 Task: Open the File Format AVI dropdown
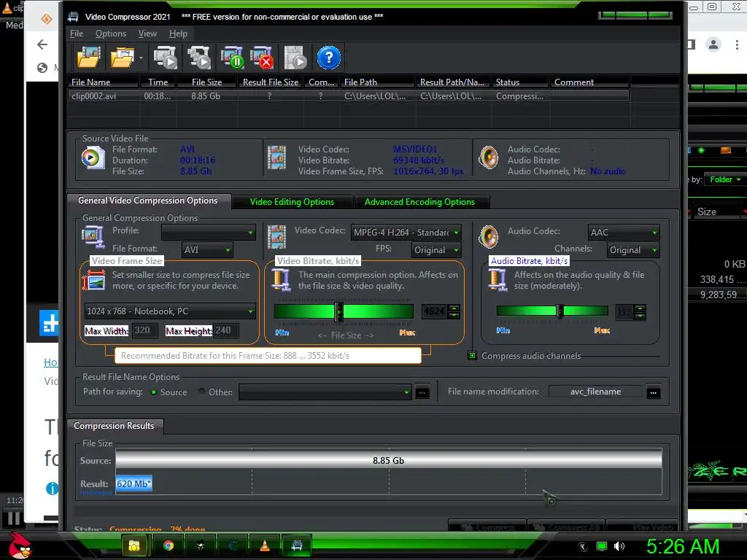click(207, 250)
